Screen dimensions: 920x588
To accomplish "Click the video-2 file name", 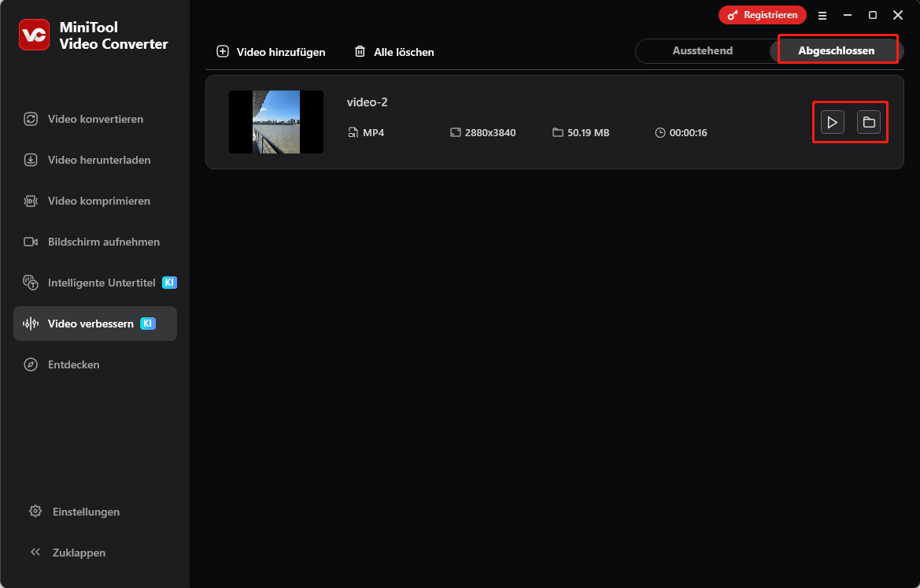I will [368, 102].
